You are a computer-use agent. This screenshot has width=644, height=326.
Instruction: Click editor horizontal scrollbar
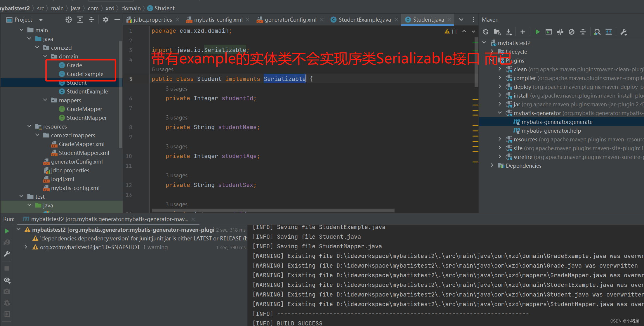pos(273,211)
